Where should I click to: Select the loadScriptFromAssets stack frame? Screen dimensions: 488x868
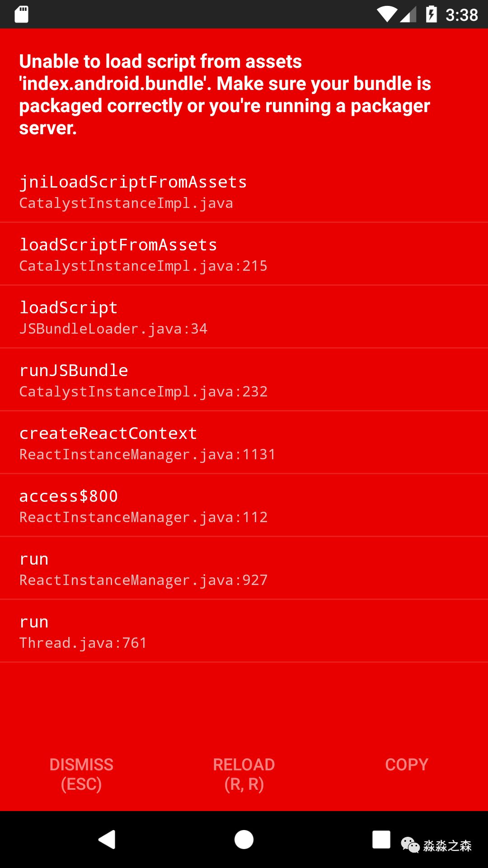pyautogui.click(x=244, y=254)
